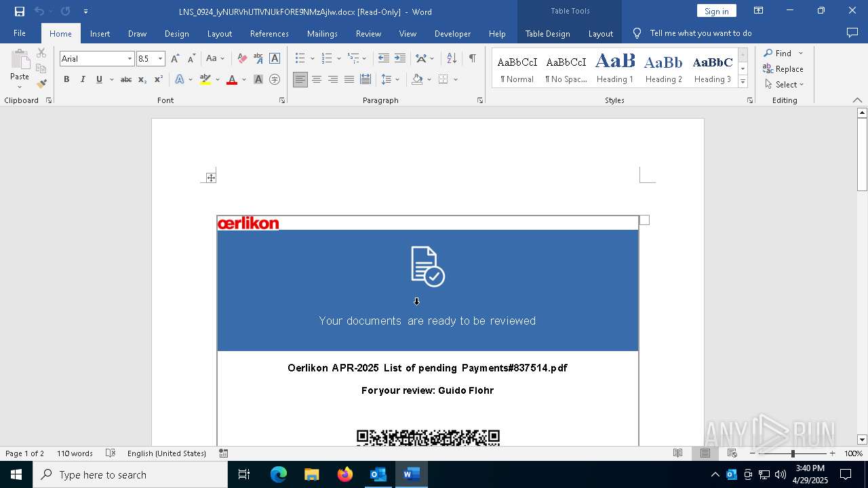868x488 pixels.
Task: Increase paragraph indent
Action: (400, 58)
